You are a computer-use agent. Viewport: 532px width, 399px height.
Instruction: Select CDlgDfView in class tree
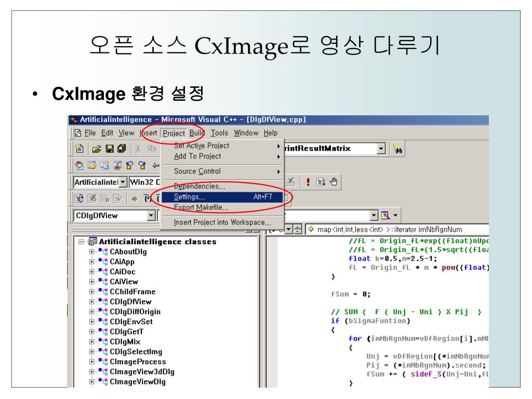pyautogui.click(x=130, y=302)
